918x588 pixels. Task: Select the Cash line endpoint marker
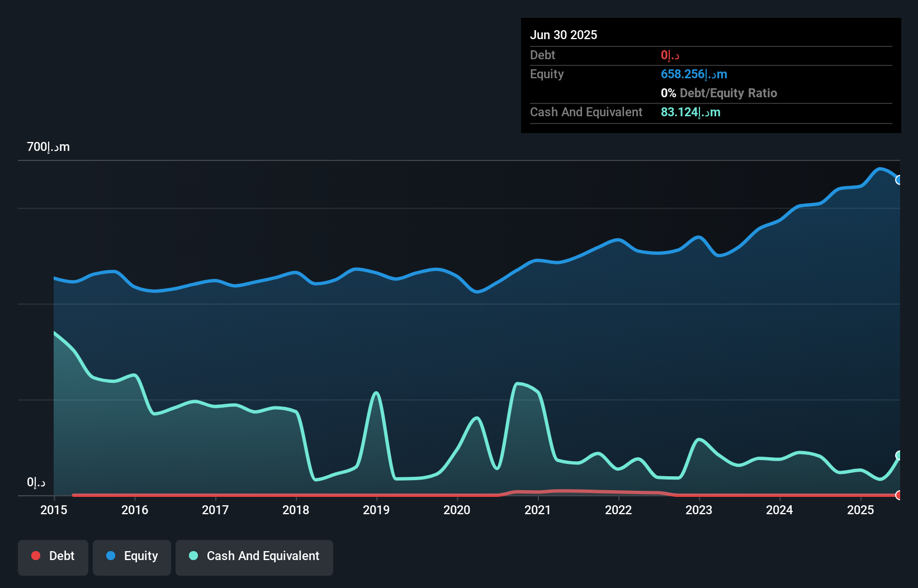point(899,456)
